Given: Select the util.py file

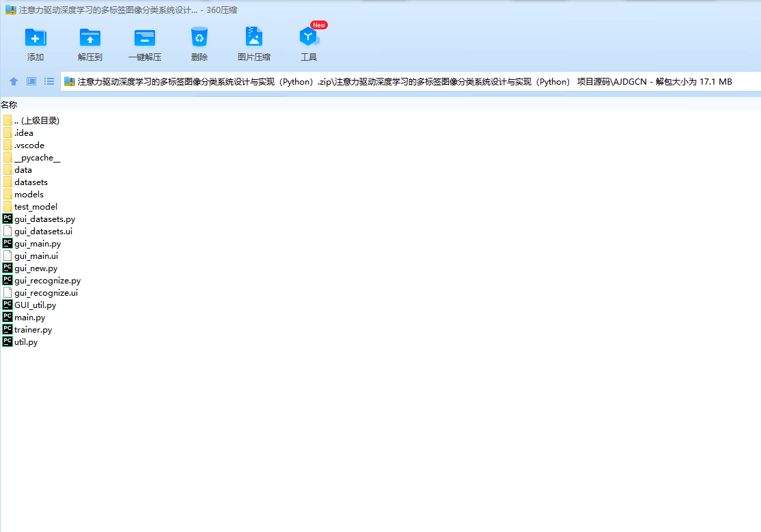Looking at the screenshot, I should [x=20, y=341].
